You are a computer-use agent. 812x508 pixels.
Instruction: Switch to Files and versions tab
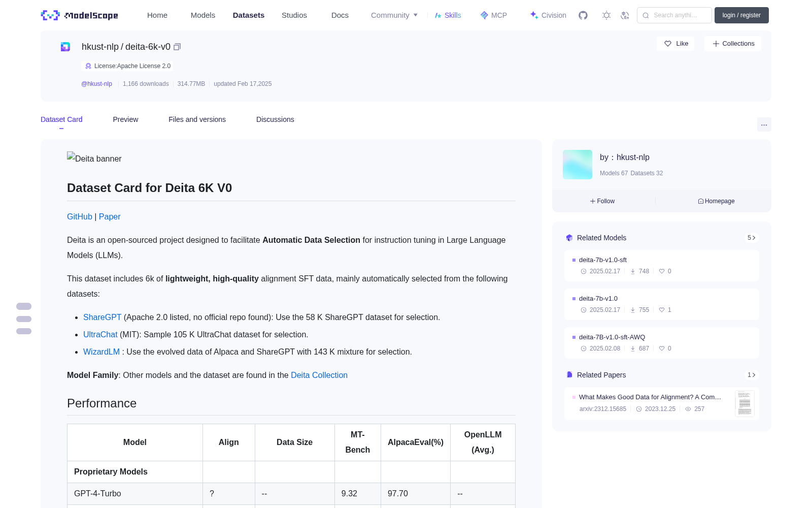point(197,119)
